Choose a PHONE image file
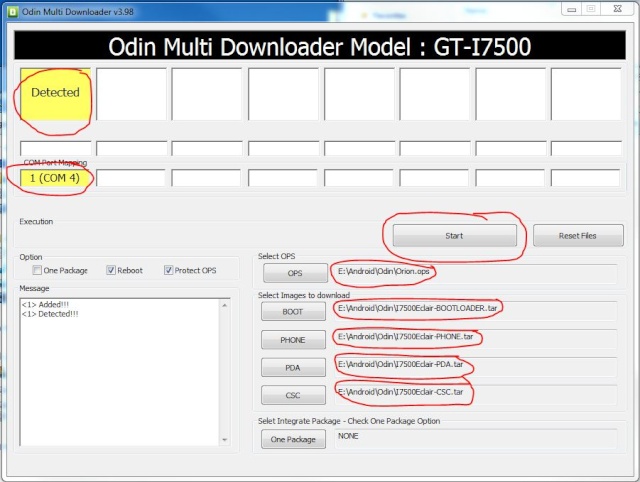Image resolution: width=640 pixels, height=482 pixels. pyautogui.click(x=293, y=340)
